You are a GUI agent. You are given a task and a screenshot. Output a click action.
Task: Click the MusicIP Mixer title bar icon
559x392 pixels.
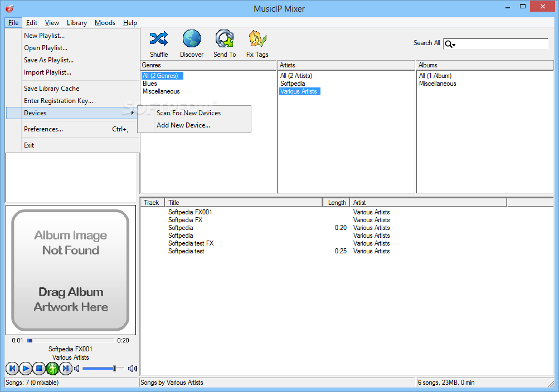coord(9,8)
